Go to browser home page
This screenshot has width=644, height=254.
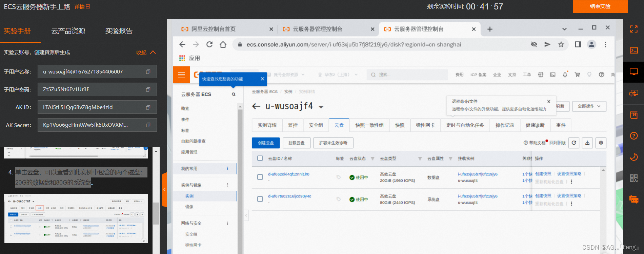coord(223,44)
